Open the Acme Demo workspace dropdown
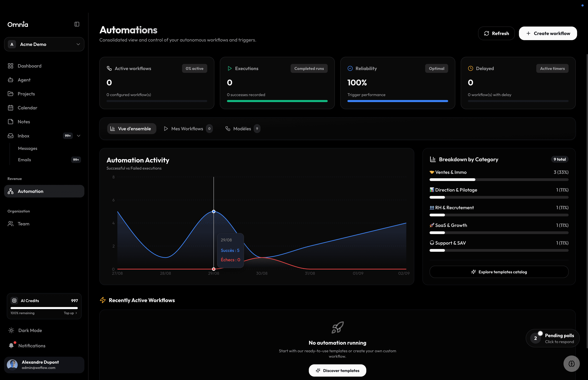 coord(44,44)
